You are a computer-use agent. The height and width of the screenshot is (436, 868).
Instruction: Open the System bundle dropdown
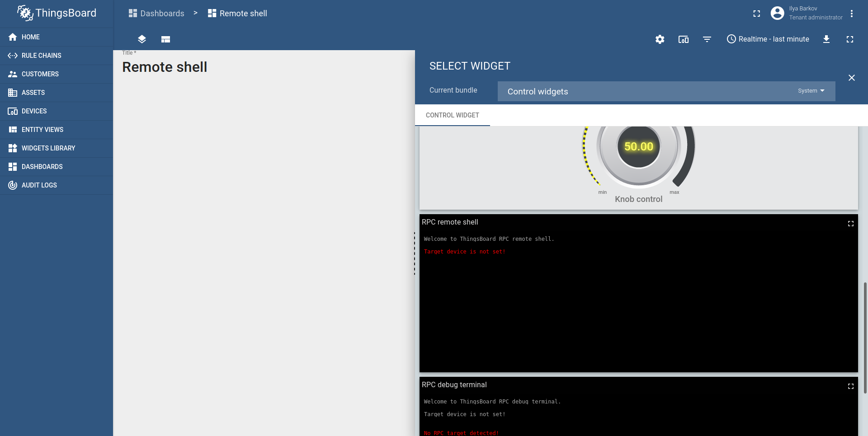tap(811, 91)
